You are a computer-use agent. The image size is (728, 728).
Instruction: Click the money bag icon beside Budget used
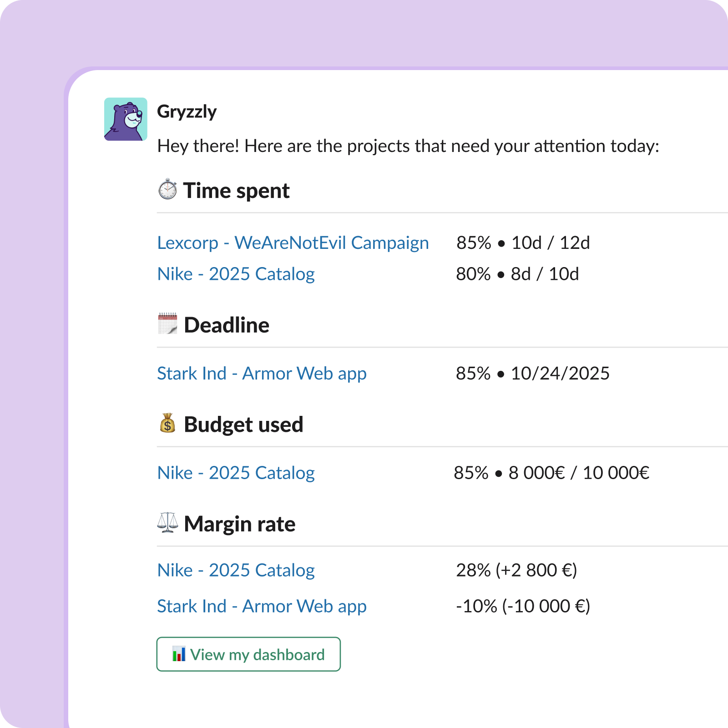tap(167, 423)
